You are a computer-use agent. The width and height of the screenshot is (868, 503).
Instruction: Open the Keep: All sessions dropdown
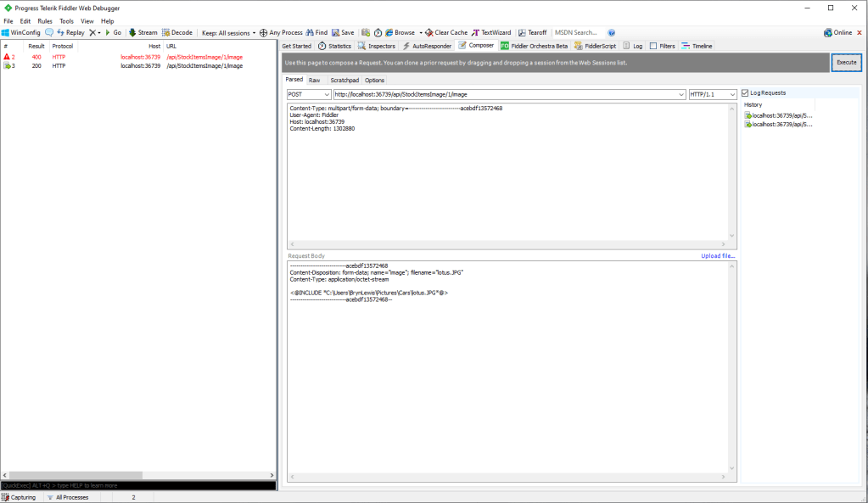[228, 32]
